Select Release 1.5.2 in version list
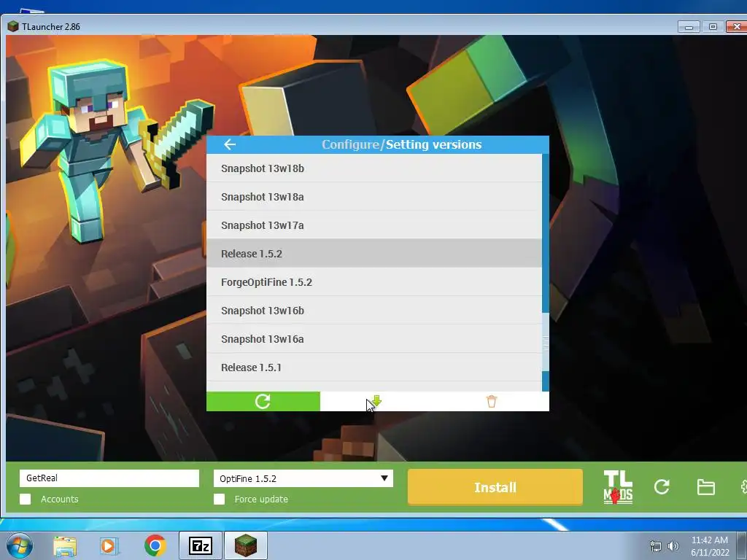The width and height of the screenshot is (747, 560). 374,253
